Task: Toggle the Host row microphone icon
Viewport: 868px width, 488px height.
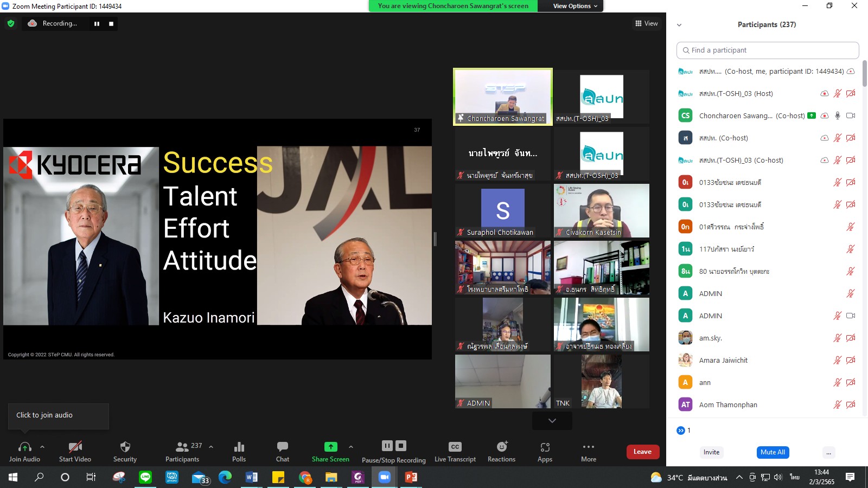Action: (838, 93)
